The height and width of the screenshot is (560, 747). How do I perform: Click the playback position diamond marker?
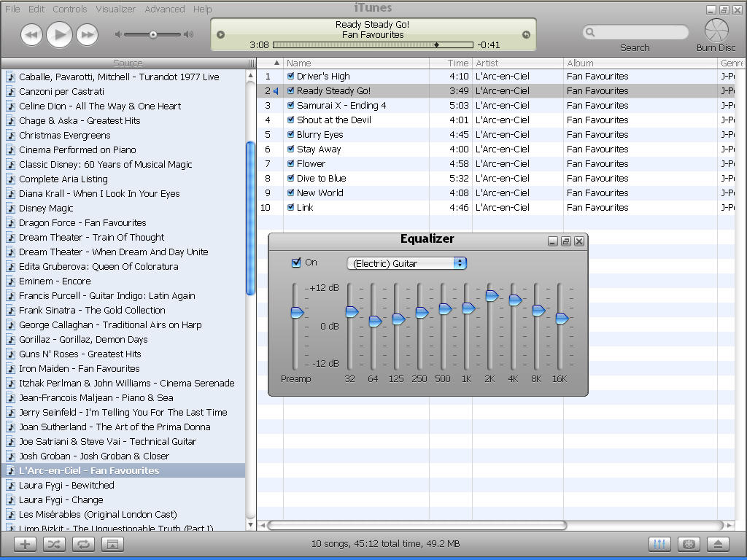[x=436, y=44]
